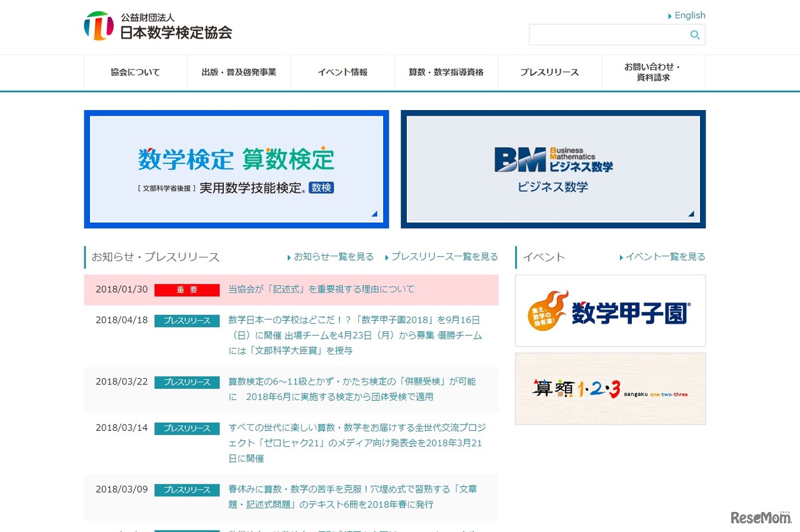
Task: Click the プレスリリース tag dated 2018/04/18
Action: (187, 321)
